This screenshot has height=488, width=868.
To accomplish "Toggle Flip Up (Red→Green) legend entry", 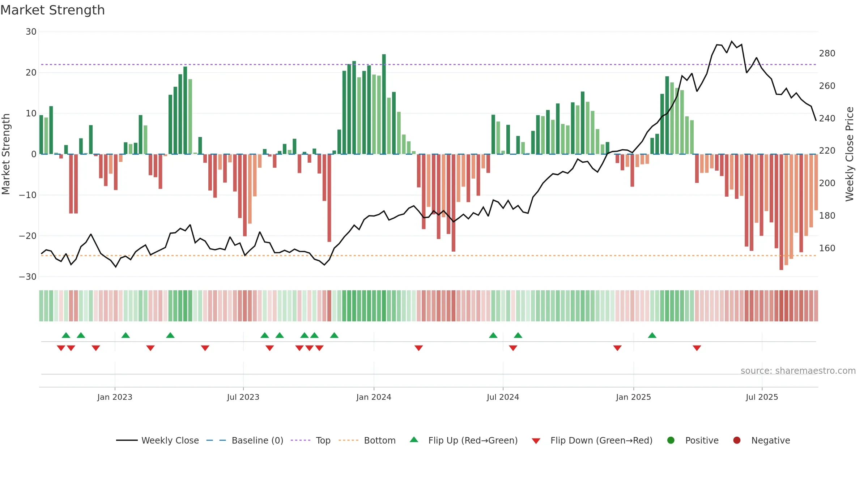I will tap(464, 440).
